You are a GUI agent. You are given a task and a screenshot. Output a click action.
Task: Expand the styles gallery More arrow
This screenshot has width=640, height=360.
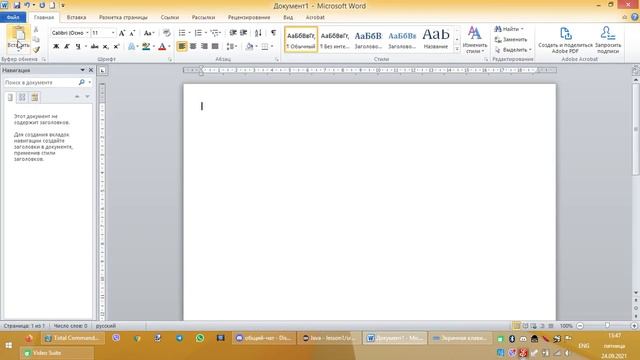457,49
